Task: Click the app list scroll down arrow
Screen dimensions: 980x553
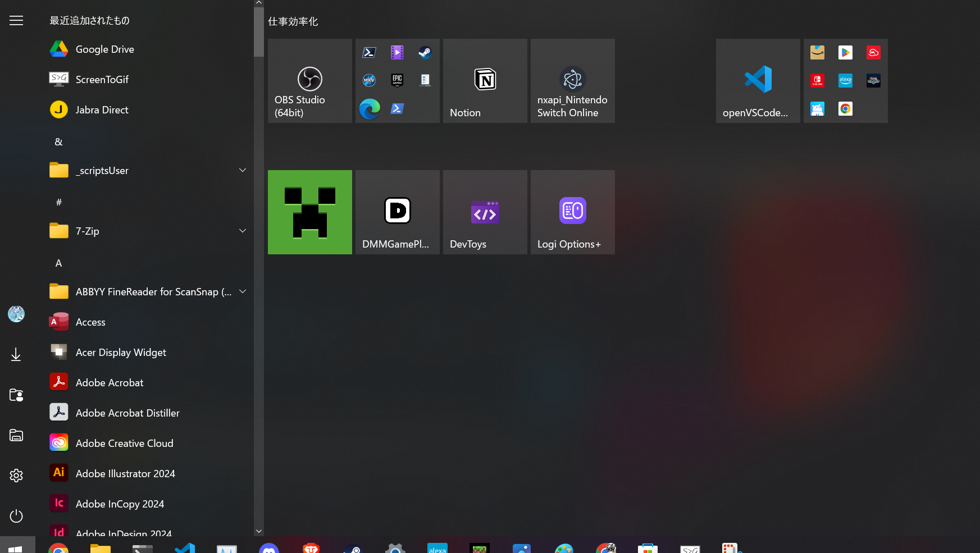Action: click(259, 531)
